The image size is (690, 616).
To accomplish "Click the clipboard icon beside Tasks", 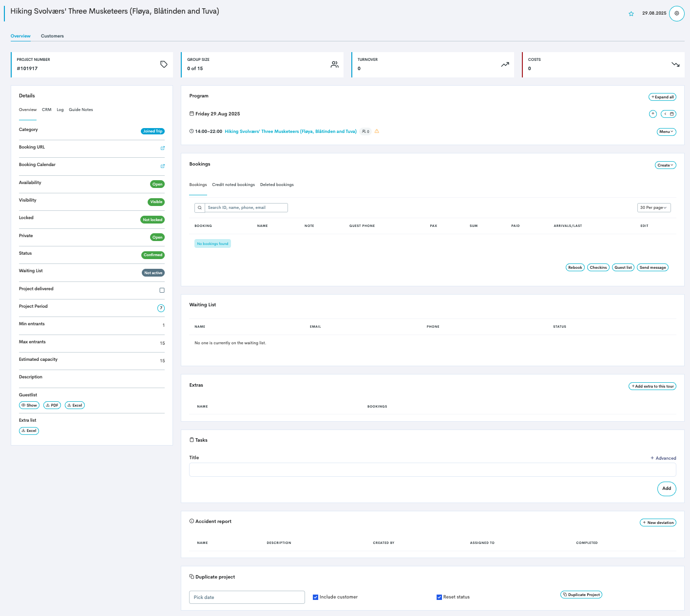I will pyautogui.click(x=192, y=440).
